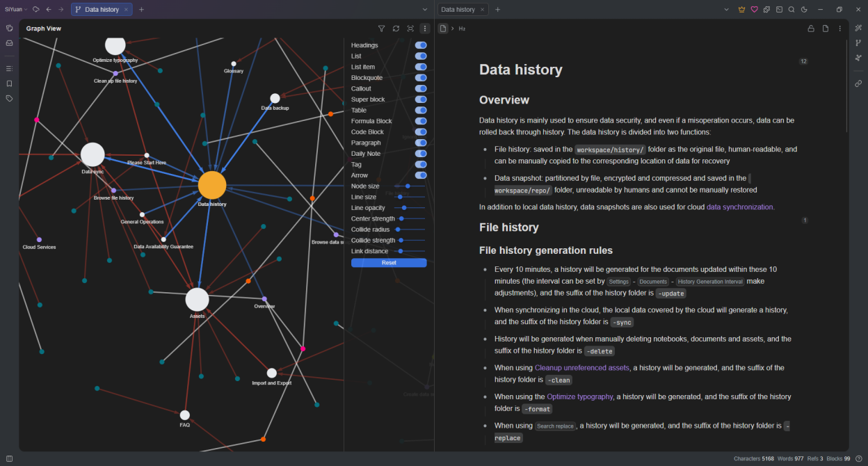This screenshot has width=868, height=466.
Task: Toggle the List item switch
Action: tap(421, 67)
